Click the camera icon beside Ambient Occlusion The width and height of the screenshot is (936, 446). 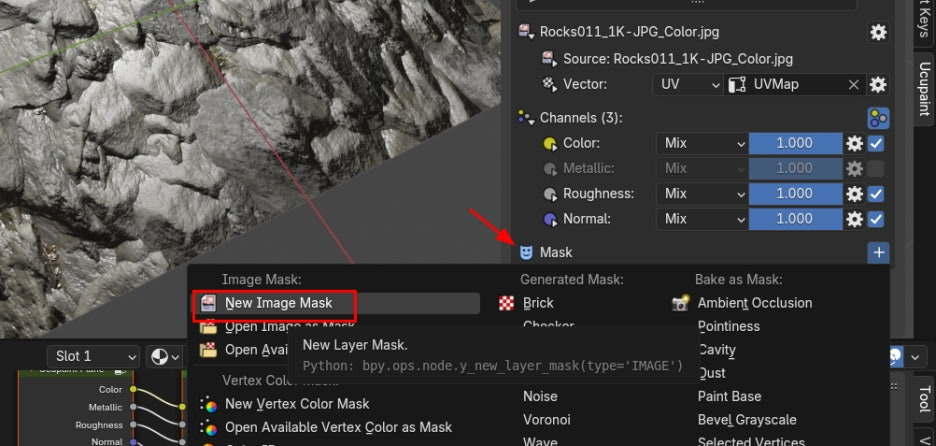681,303
